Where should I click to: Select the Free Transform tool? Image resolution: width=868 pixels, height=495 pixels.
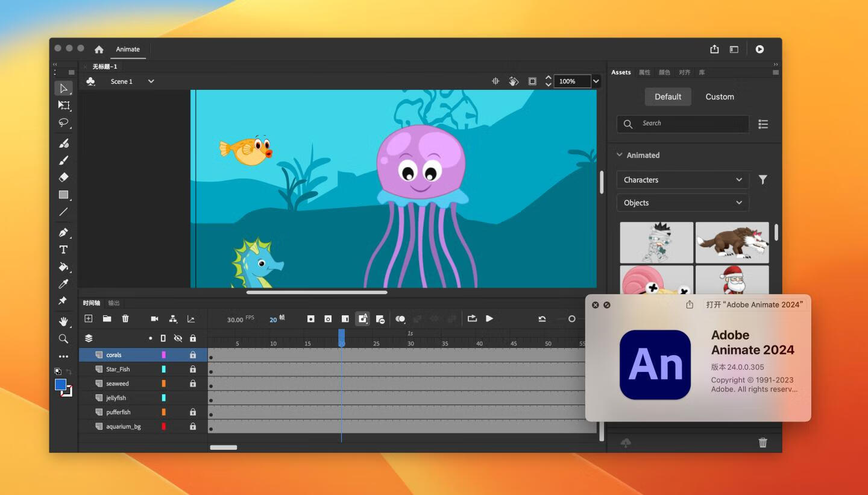(x=63, y=105)
